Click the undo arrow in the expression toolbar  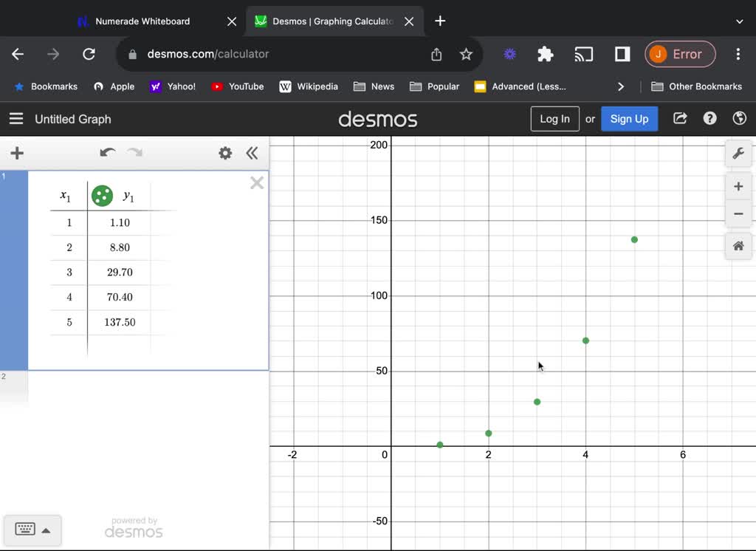click(107, 152)
